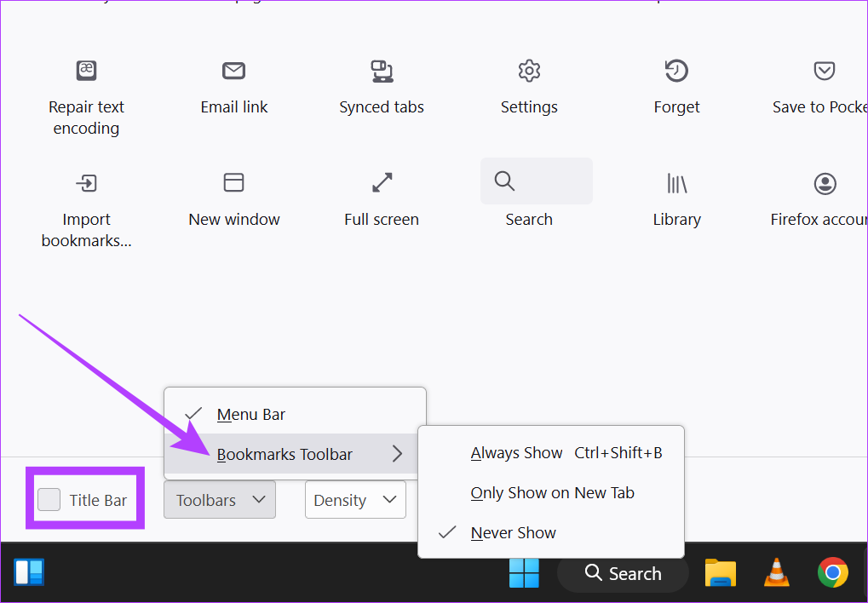This screenshot has width=868, height=603.
Task: Toggle the Menu Bar checkmark entry
Action: point(250,415)
